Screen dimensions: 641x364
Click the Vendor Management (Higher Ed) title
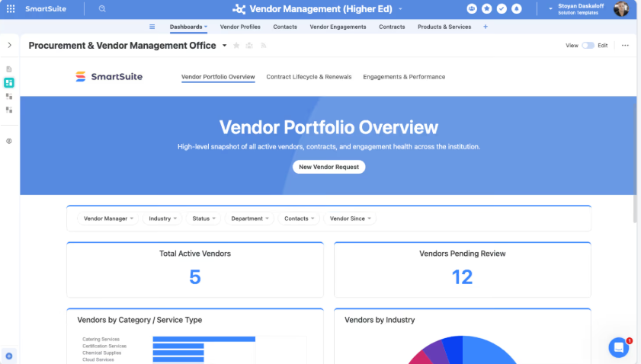click(320, 9)
